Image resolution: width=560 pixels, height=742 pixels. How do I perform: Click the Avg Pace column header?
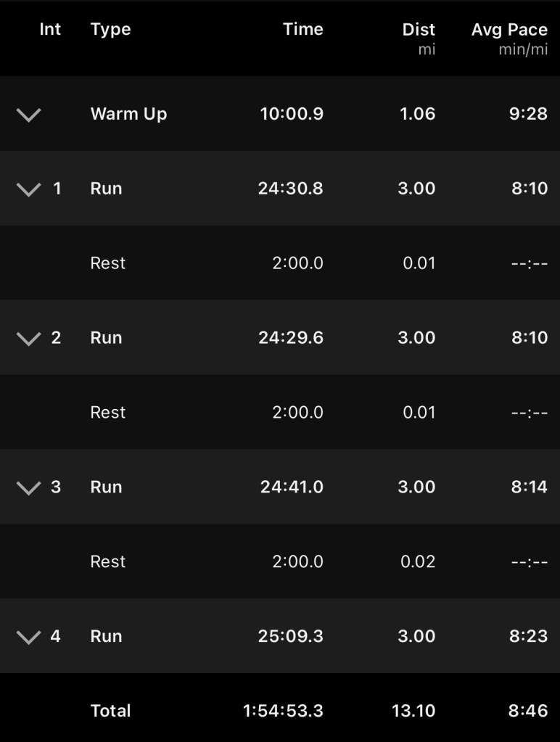pyautogui.click(x=509, y=30)
